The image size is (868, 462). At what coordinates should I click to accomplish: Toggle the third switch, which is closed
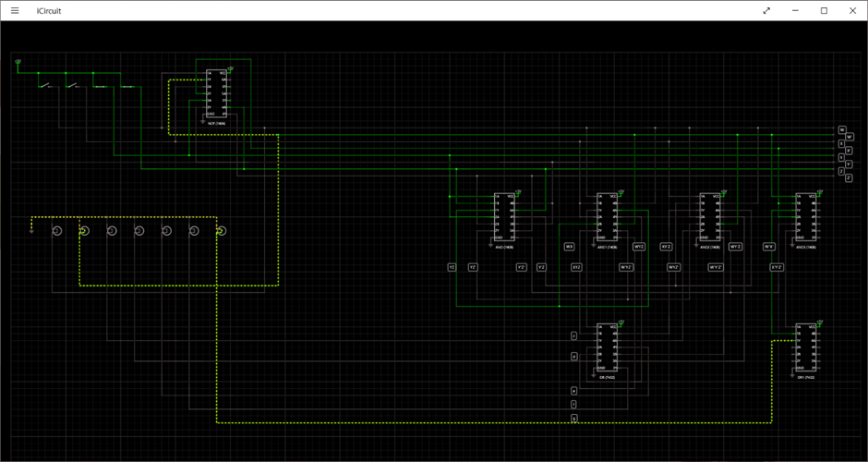[100, 87]
